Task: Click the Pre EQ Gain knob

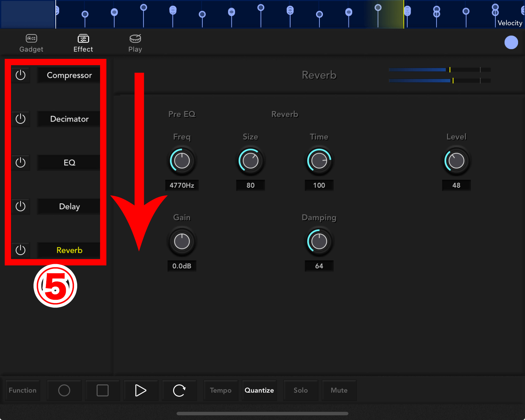Action: click(x=182, y=241)
